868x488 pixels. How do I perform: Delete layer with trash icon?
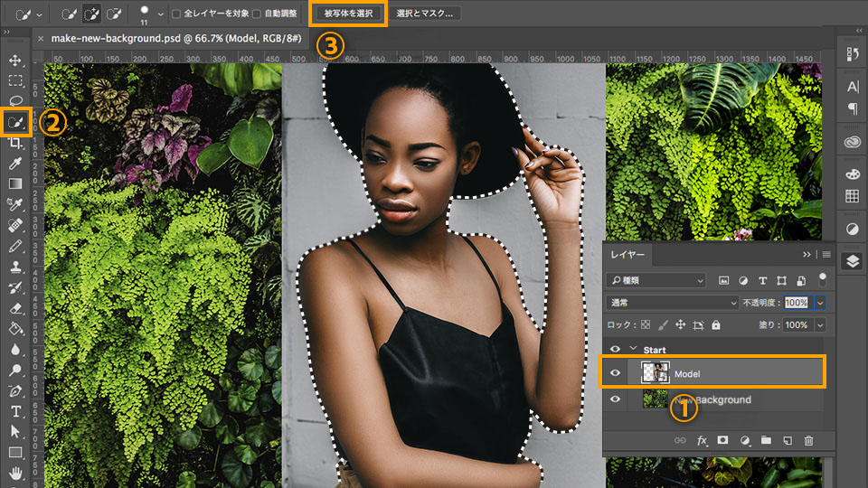[x=808, y=440]
